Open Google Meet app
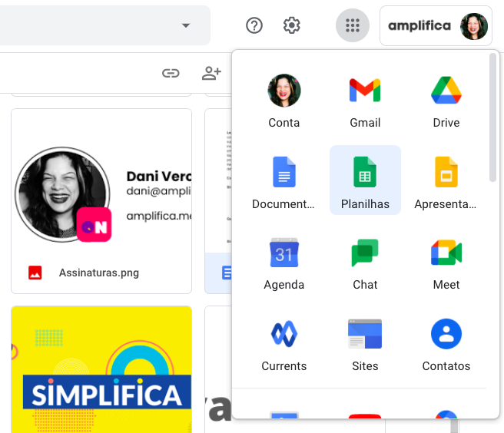504x433 pixels. point(446,263)
